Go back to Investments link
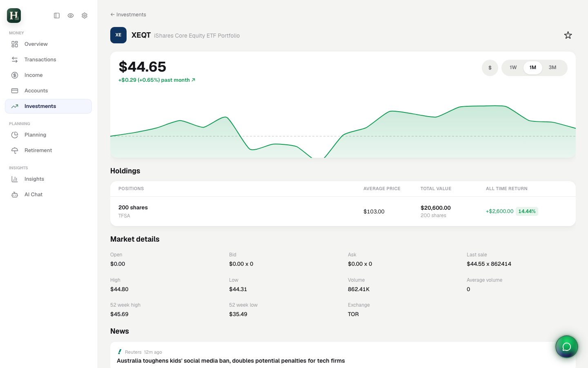This screenshot has width=588, height=368. (x=128, y=15)
